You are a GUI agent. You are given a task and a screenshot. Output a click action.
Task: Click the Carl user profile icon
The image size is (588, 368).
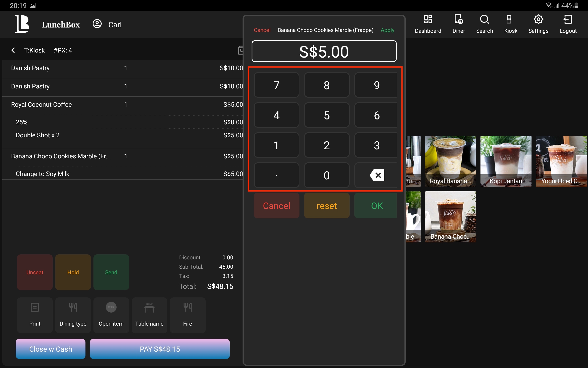[x=97, y=24]
